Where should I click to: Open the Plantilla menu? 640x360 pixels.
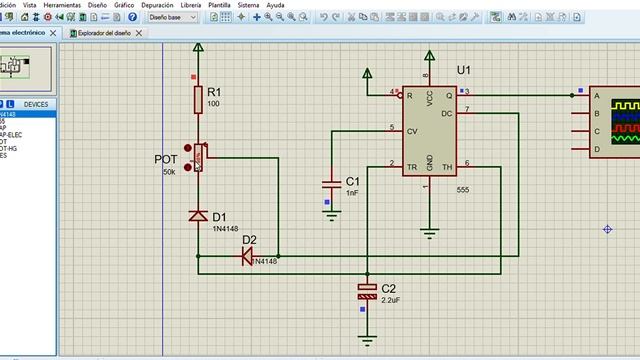pyautogui.click(x=219, y=5)
